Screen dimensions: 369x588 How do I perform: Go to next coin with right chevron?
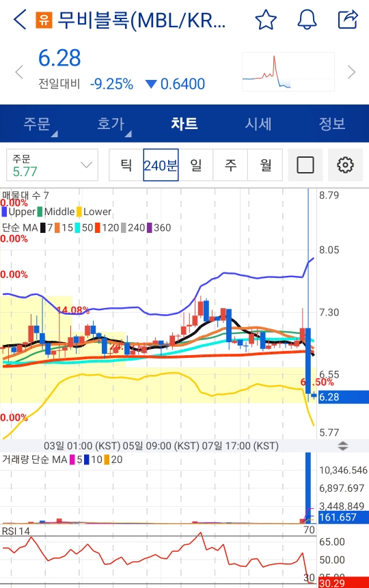(351, 72)
